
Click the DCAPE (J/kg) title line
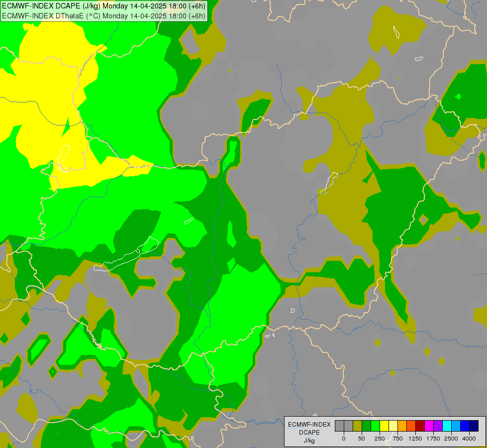[104, 6]
